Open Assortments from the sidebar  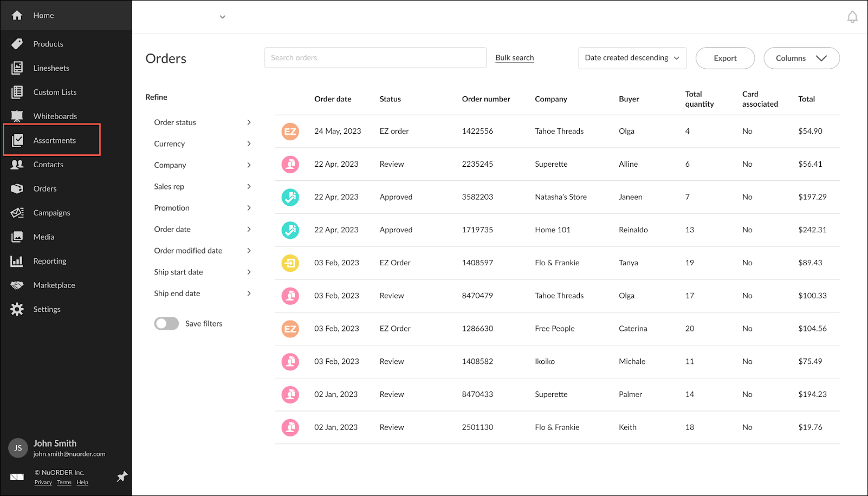coord(54,140)
